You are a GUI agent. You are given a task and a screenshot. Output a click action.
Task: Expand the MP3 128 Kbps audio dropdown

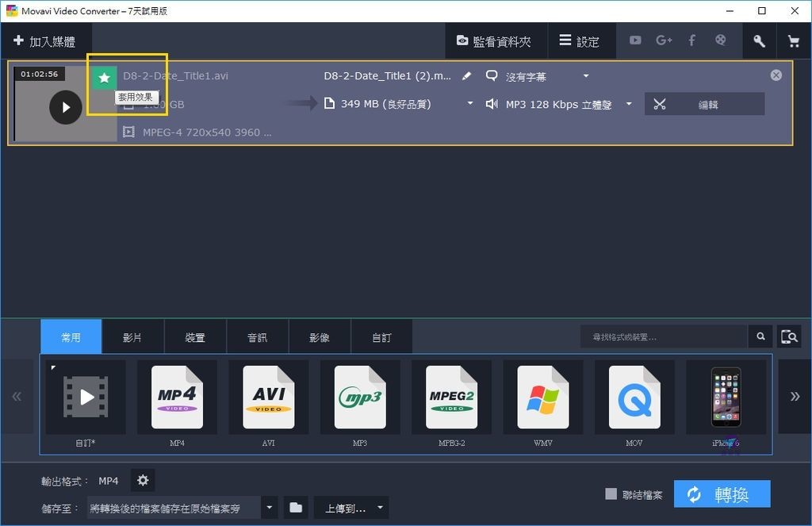click(x=629, y=104)
